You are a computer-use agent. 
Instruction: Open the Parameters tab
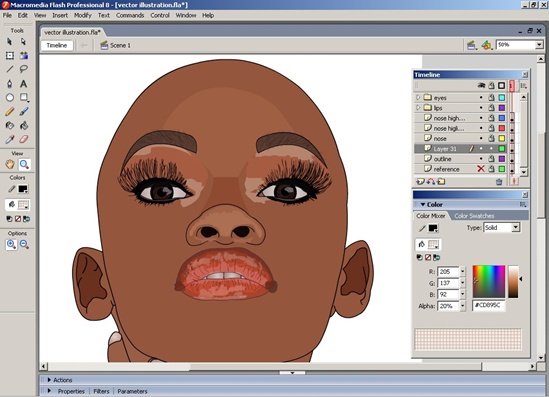[x=132, y=391]
